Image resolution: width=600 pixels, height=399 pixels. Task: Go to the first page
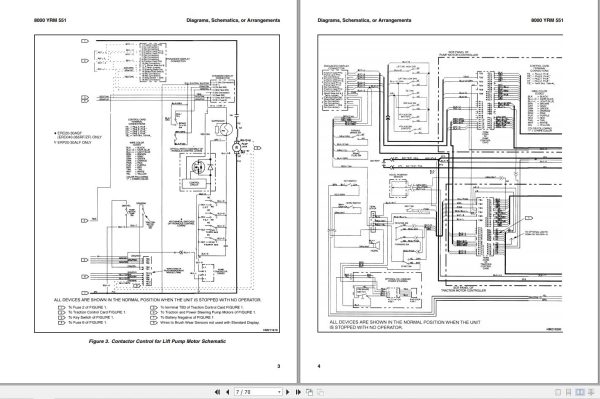tap(217, 392)
